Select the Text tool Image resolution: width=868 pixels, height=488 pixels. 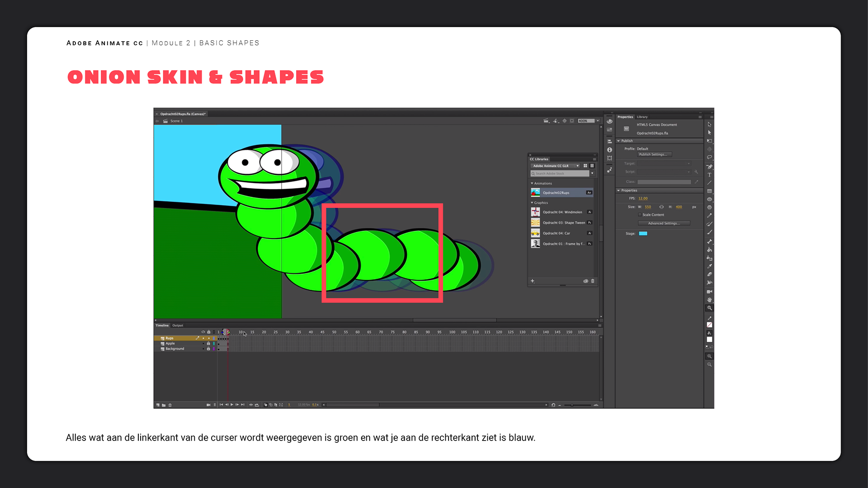pyautogui.click(x=709, y=175)
